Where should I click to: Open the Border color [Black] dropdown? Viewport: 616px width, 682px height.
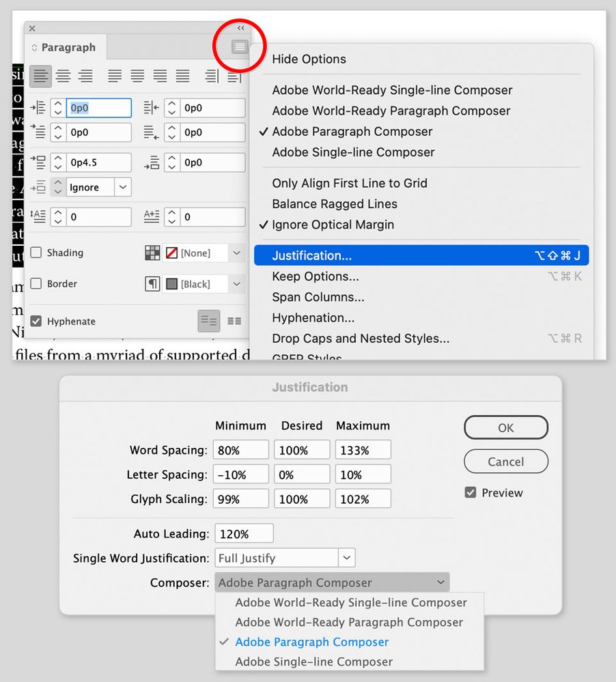click(237, 284)
